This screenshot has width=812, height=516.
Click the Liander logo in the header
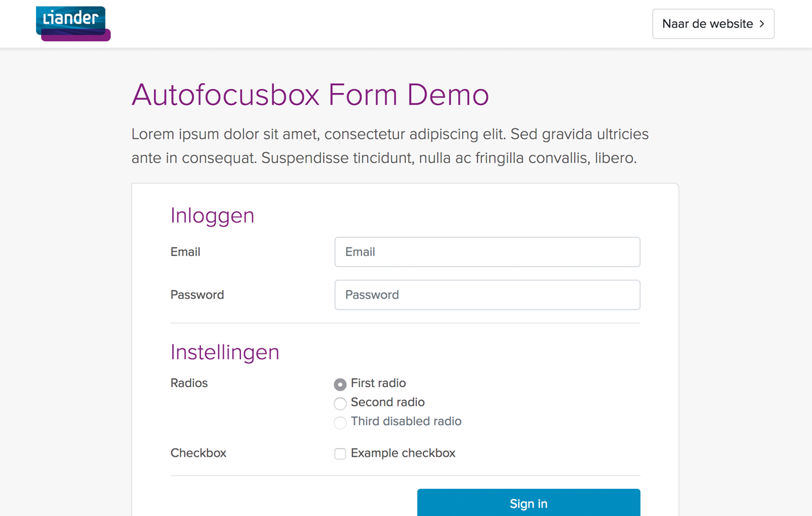click(73, 23)
